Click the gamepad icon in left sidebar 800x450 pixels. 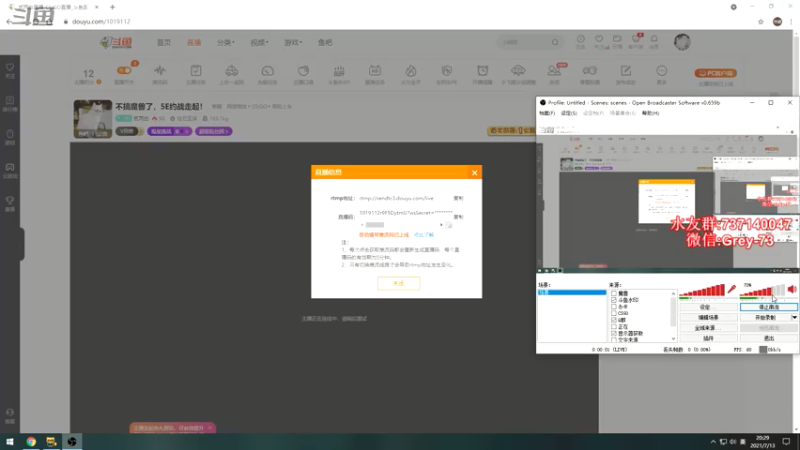10,167
